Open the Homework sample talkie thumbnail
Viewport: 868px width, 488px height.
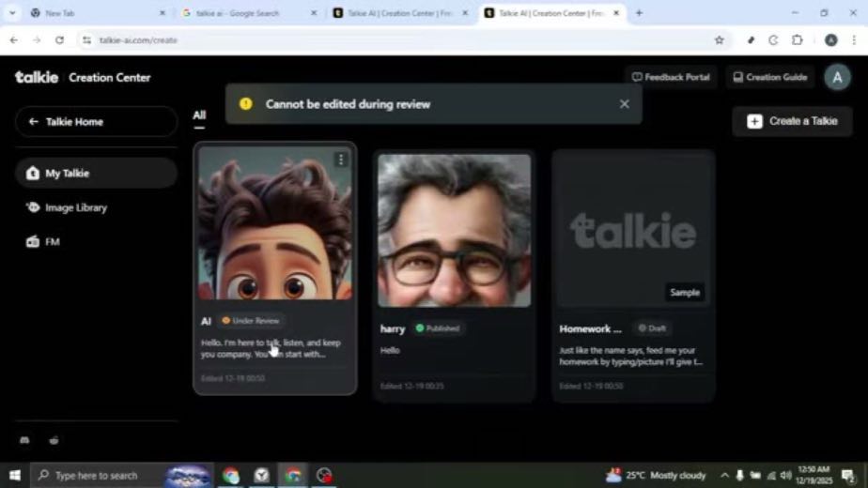pos(633,230)
